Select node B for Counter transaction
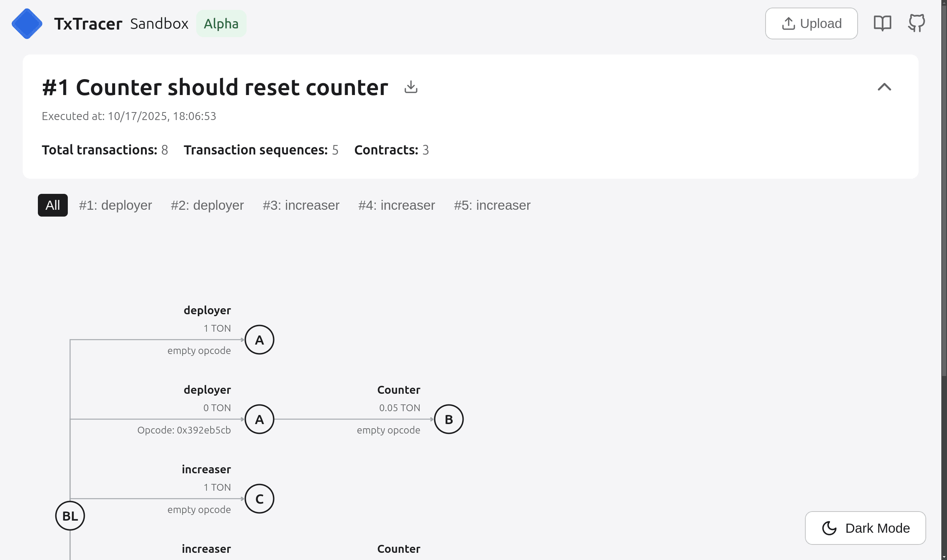The image size is (947, 560). [x=449, y=419]
